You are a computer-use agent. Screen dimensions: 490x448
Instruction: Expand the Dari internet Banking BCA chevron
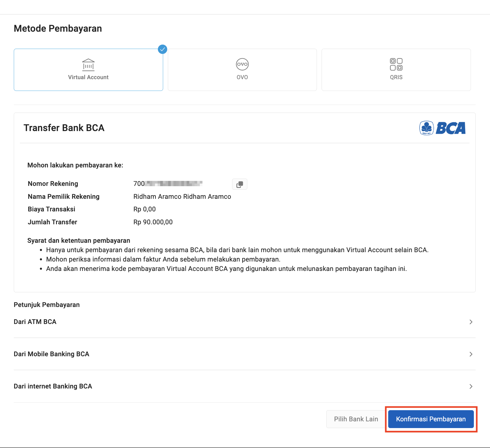(x=471, y=386)
